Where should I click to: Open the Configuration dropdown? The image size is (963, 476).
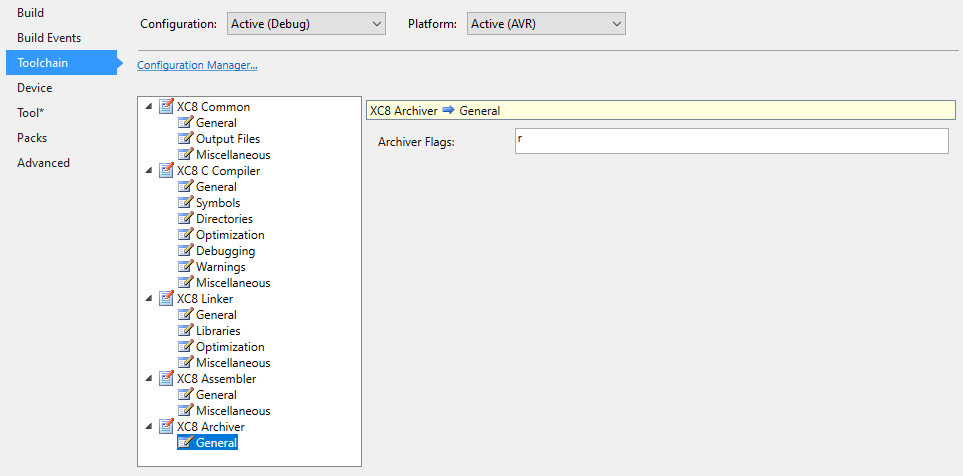[x=306, y=24]
